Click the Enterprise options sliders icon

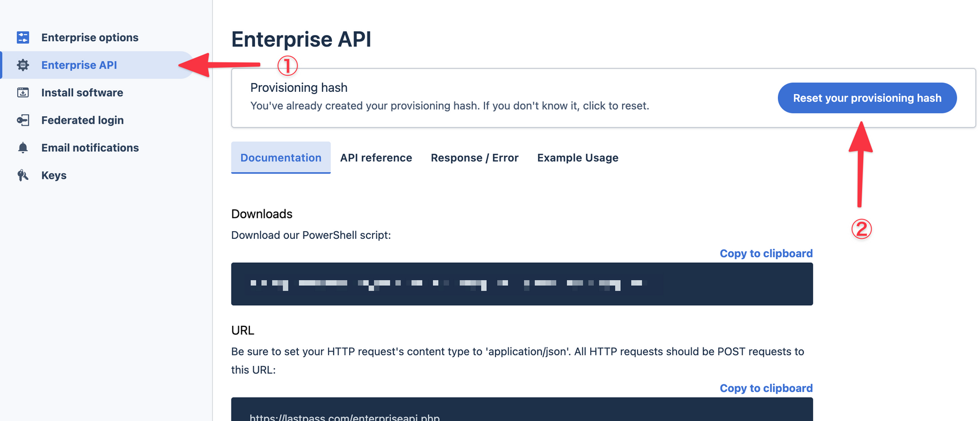pos(23,37)
